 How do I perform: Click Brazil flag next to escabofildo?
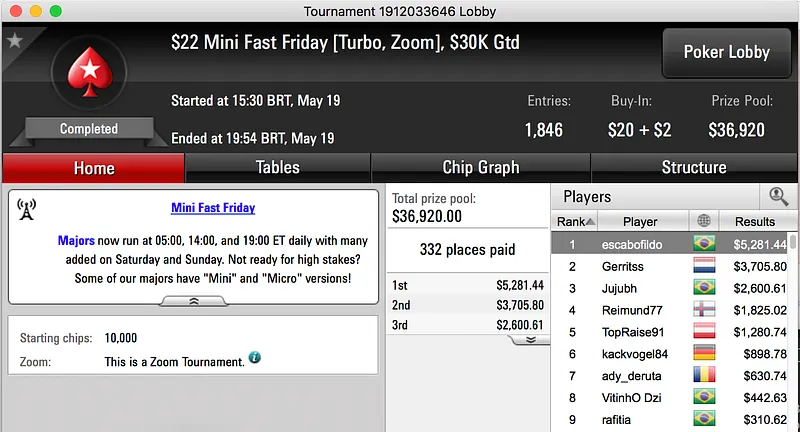(705, 244)
